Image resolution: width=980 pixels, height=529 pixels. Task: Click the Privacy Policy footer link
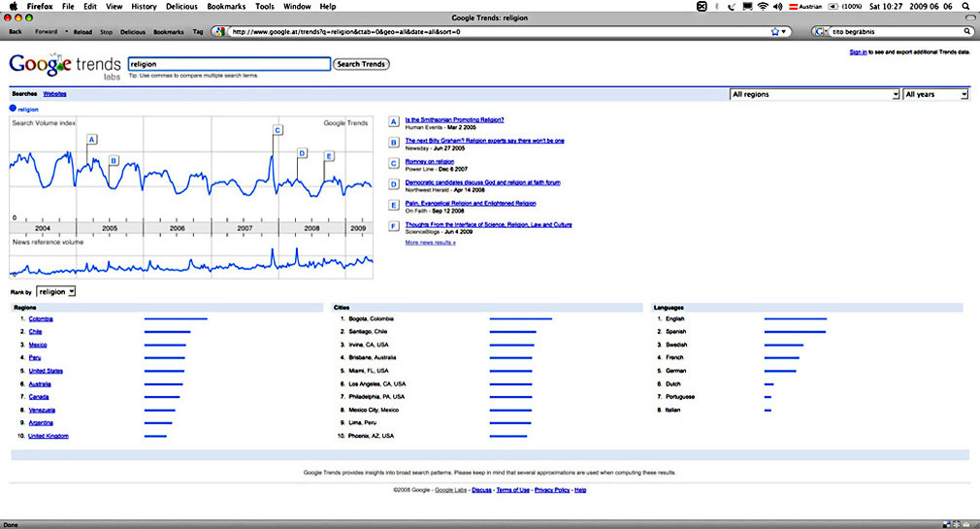pos(552,490)
